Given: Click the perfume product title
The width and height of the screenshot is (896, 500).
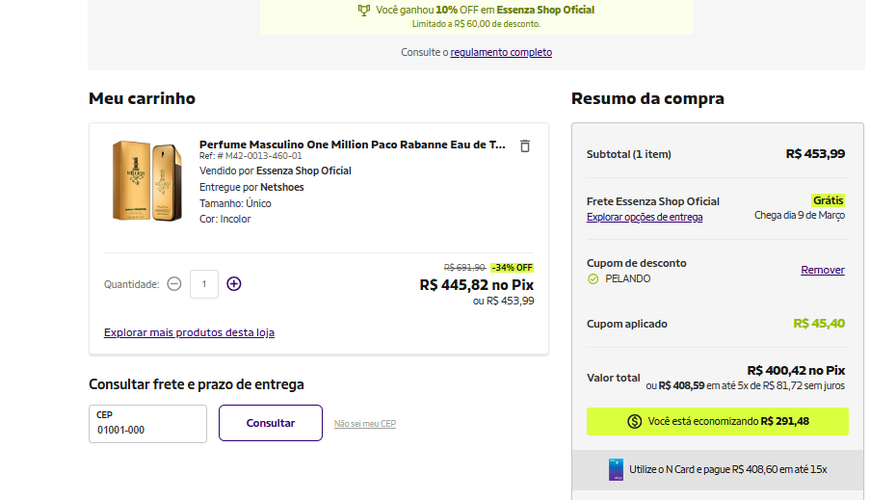Looking at the screenshot, I should point(352,145).
